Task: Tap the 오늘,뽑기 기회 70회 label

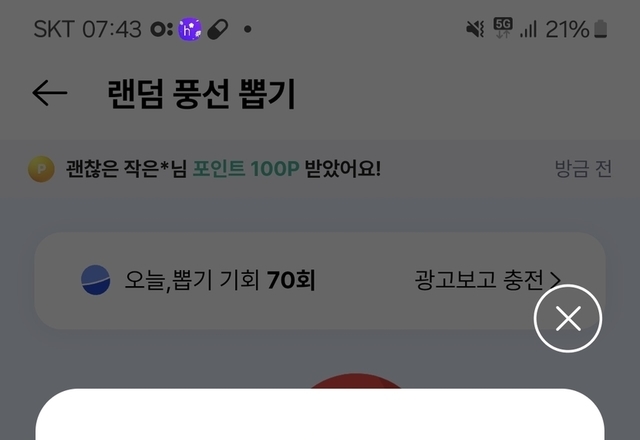Action: [220, 280]
